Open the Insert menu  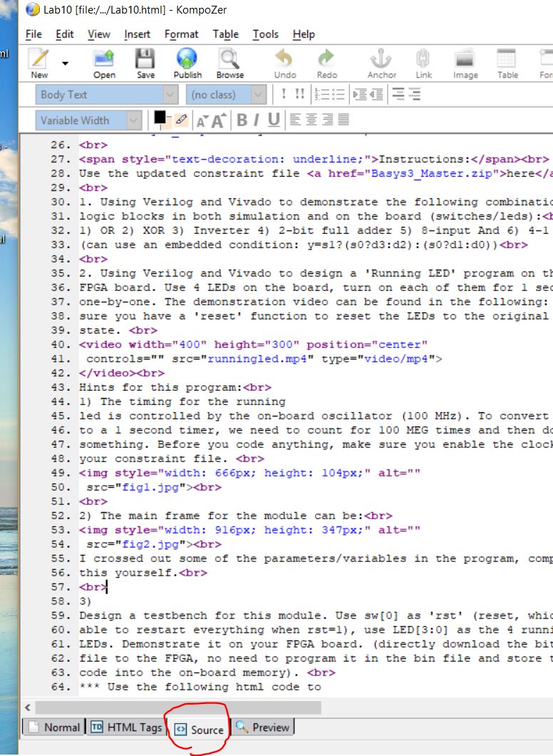[x=137, y=34]
